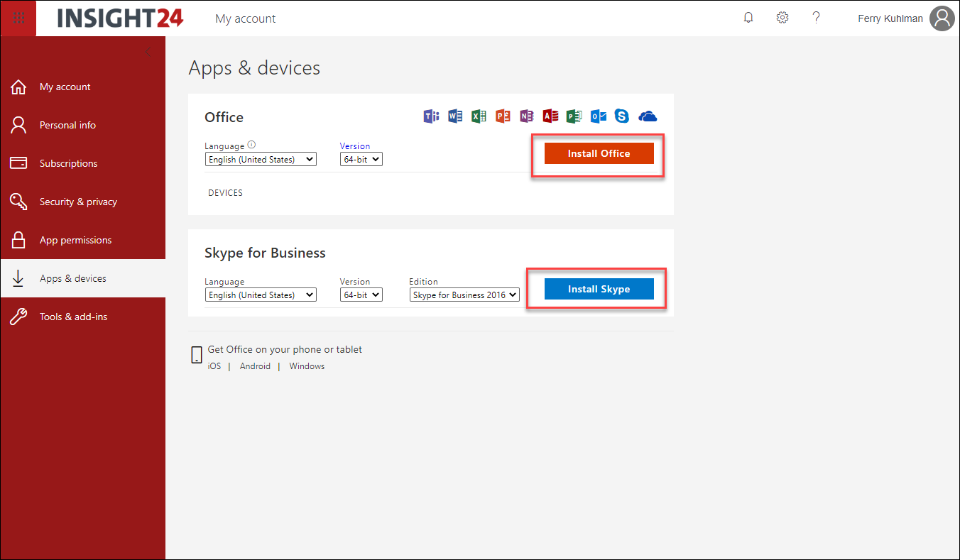The image size is (960, 560).
Task: Click the Install Office button
Action: (599, 153)
